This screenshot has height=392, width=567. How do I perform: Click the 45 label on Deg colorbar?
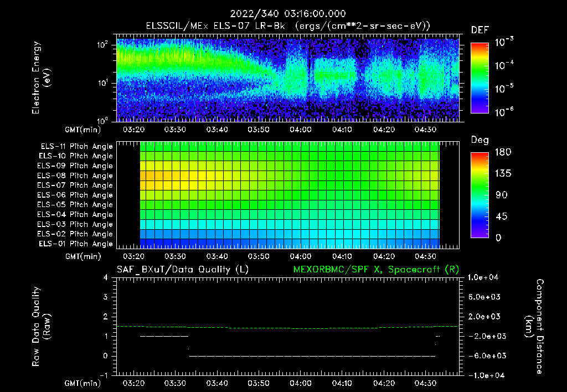(502, 216)
